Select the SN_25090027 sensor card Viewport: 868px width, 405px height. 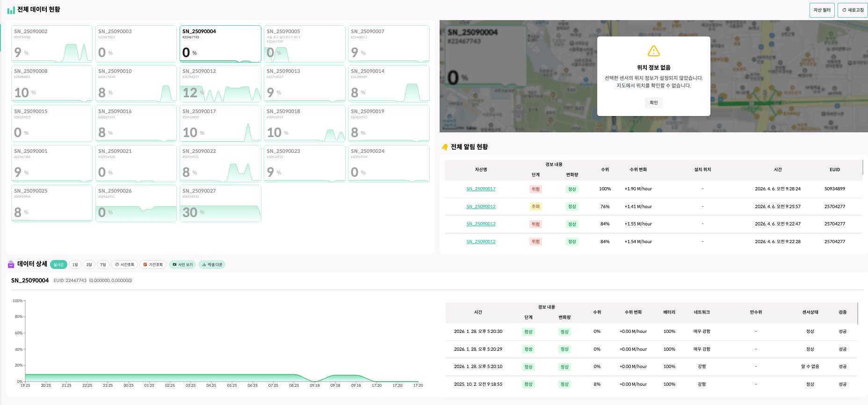pos(220,203)
